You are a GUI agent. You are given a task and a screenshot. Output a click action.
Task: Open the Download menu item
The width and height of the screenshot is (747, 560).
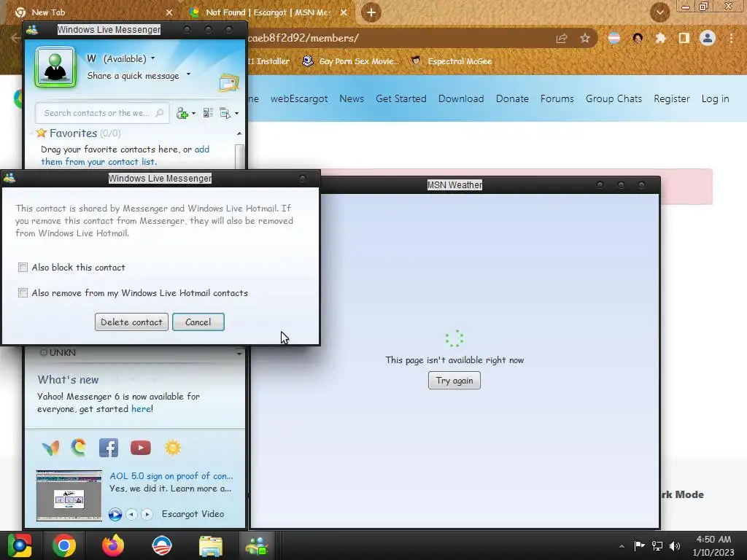461,98
